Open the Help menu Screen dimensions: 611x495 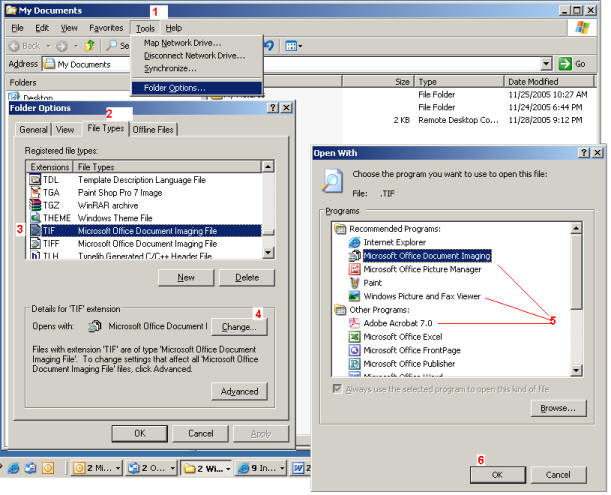coord(173,28)
